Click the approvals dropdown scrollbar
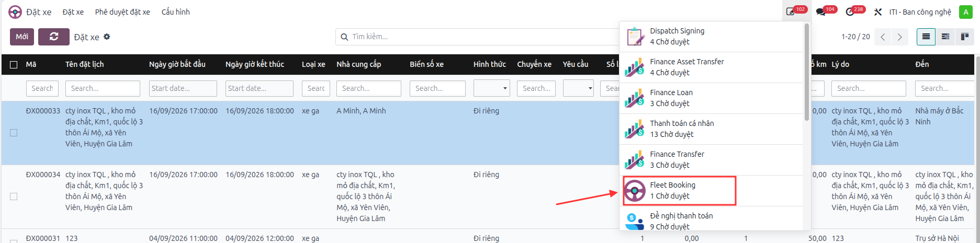 (807, 72)
